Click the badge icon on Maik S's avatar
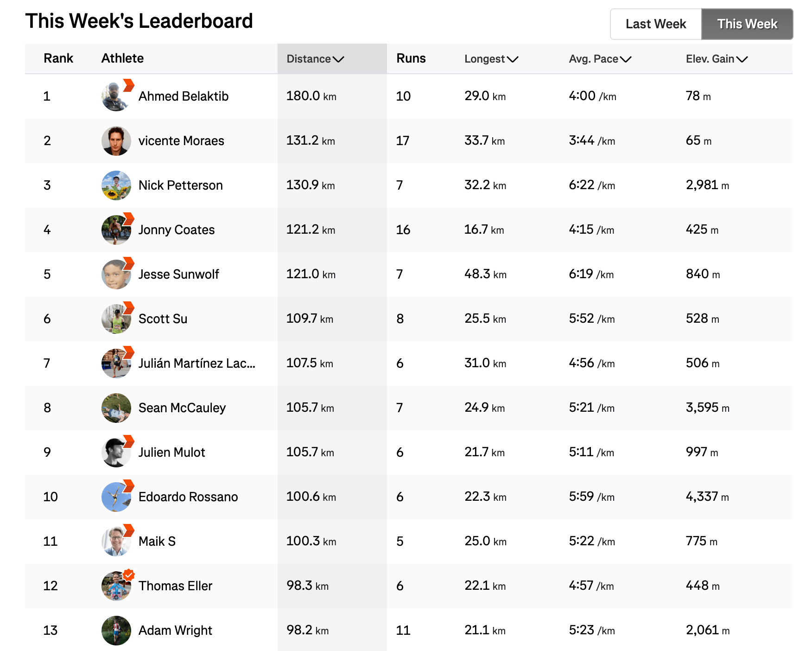812x651 pixels. [x=128, y=530]
